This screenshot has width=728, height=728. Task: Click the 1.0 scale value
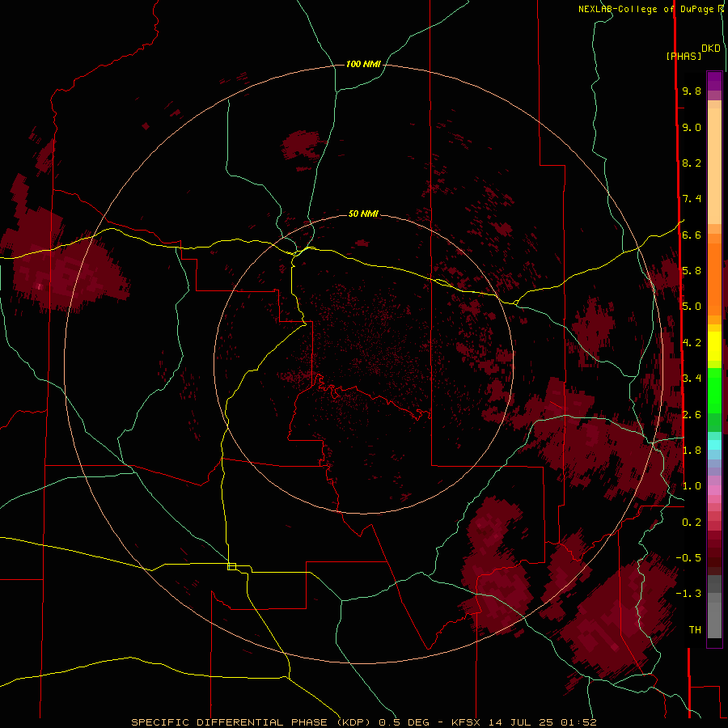[x=692, y=486]
